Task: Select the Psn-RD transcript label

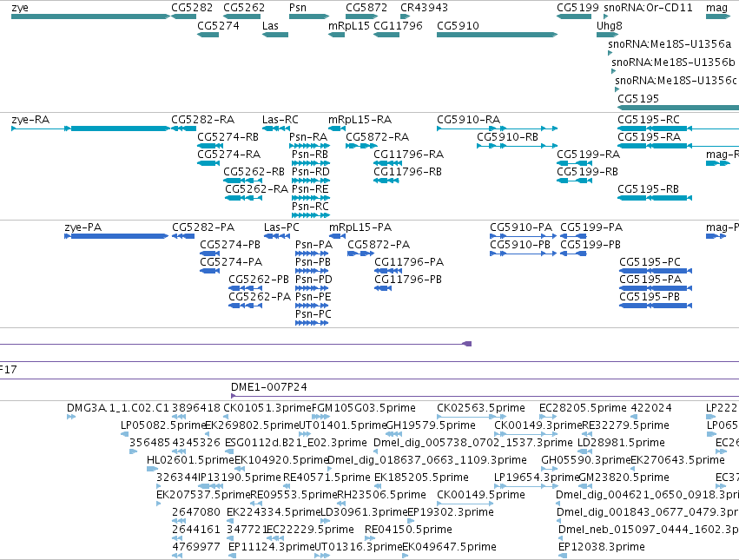Action: (311, 172)
